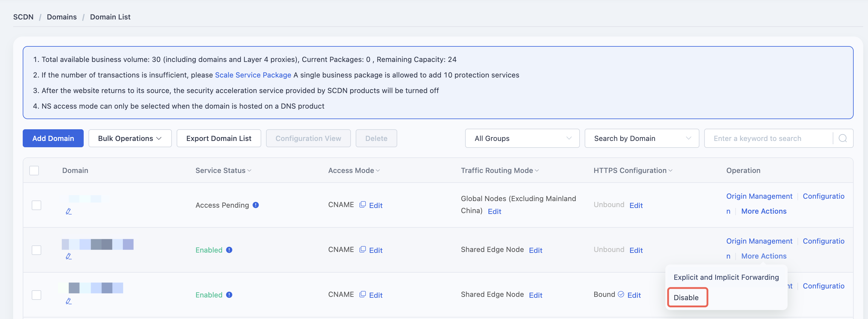
Task: Copy CNAME in Access Pending row
Action: (x=363, y=205)
